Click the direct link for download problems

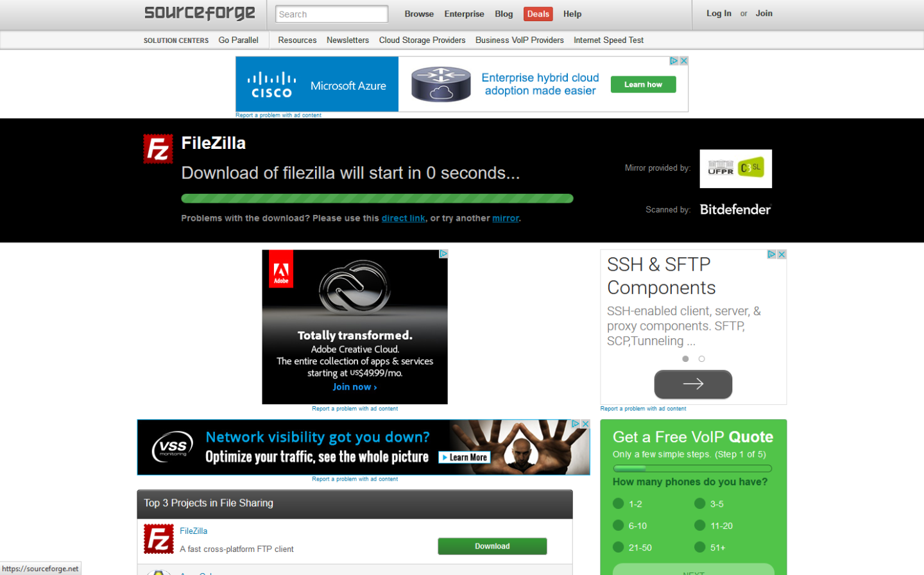click(x=403, y=218)
